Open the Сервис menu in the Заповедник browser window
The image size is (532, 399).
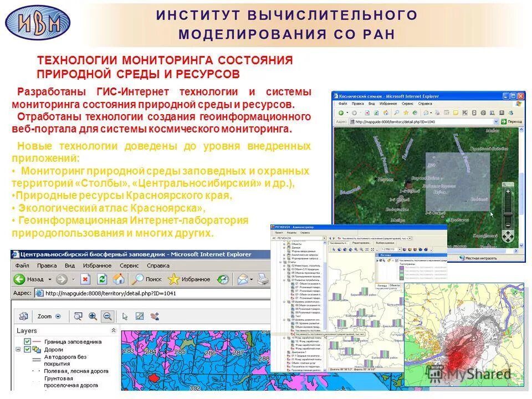click(129, 265)
